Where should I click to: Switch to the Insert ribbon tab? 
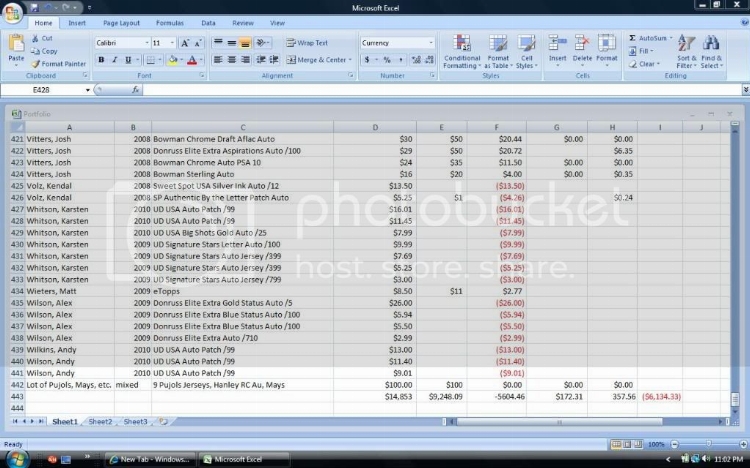77,23
